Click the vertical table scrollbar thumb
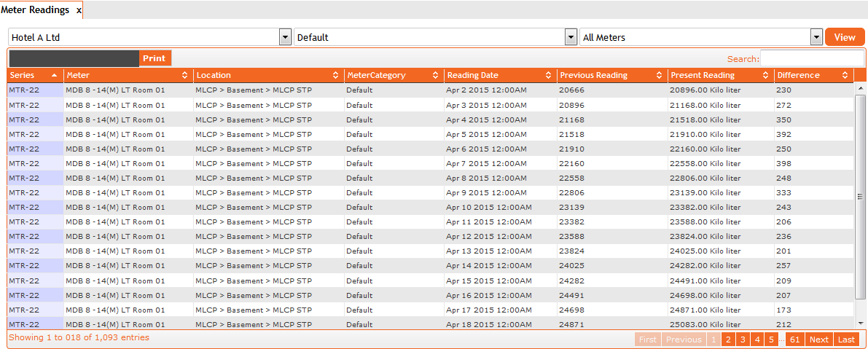Image resolution: width=868 pixels, height=349 pixels. (x=861, y=195)
